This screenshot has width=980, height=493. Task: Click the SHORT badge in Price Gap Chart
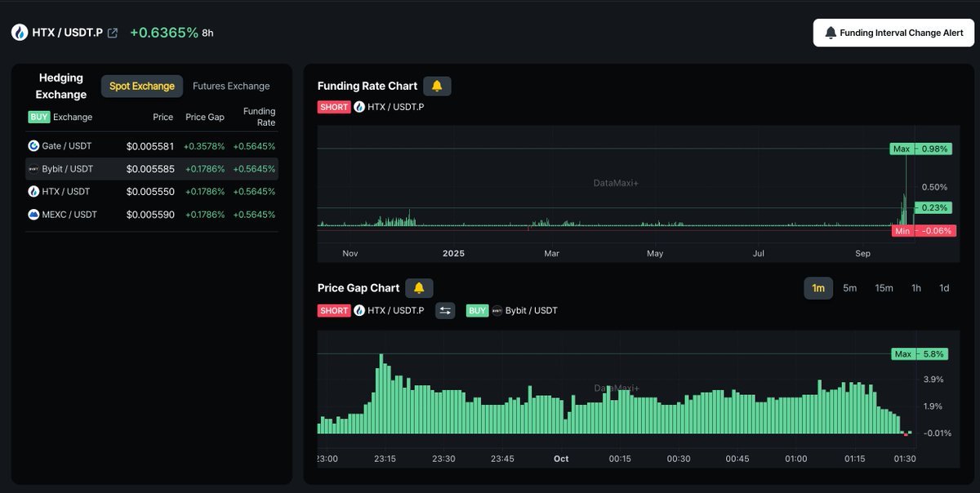coord(334,310)
